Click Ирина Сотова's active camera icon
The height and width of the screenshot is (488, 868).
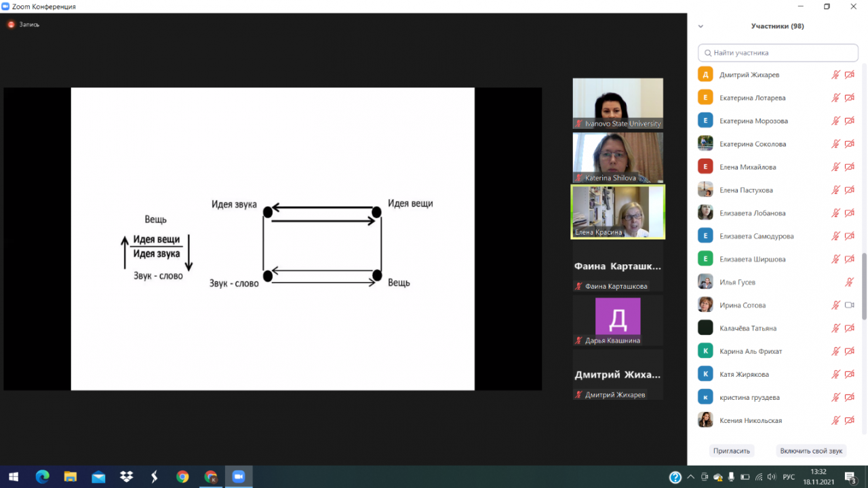coord(849,305)
